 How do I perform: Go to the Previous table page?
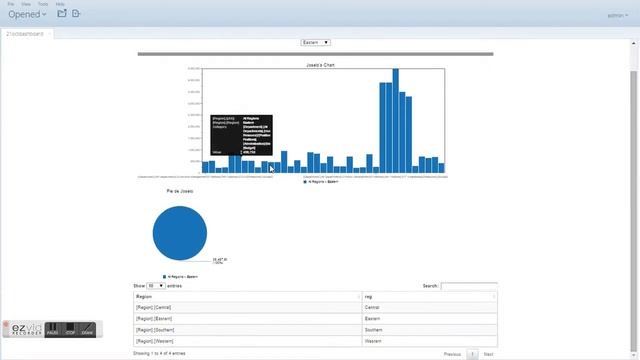(452, 354)
